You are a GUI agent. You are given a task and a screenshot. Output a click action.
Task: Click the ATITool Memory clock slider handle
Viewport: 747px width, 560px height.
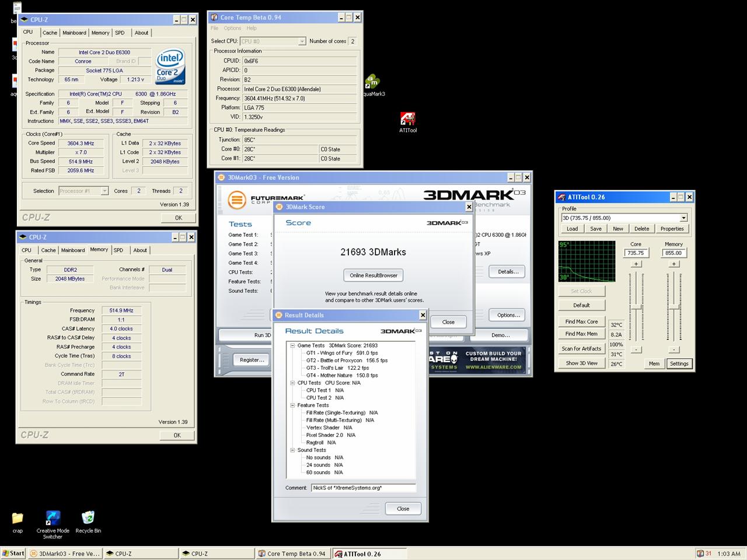[x=673, y=307]
